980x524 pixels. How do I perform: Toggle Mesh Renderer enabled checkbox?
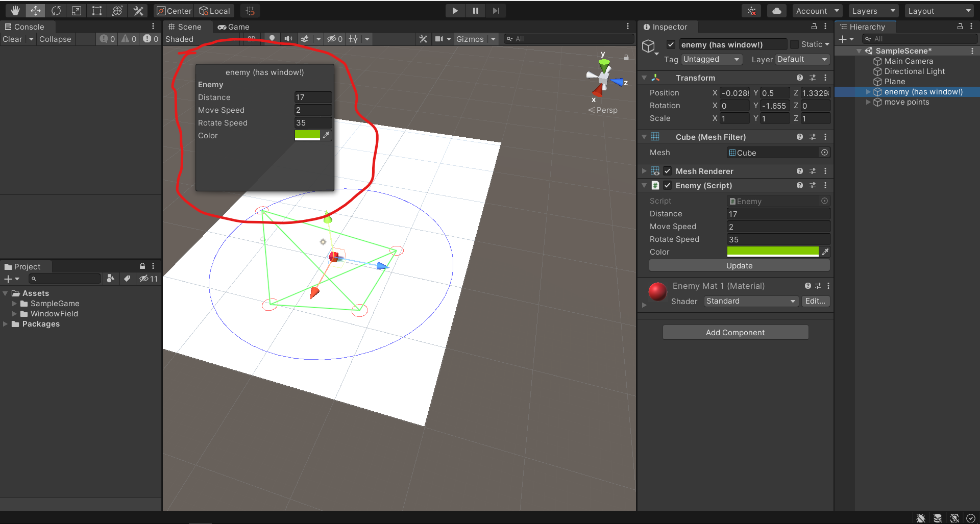(668, 171)
